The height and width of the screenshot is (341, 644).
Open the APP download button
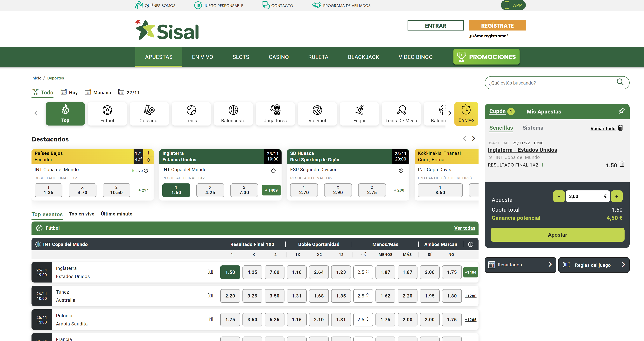513,5
